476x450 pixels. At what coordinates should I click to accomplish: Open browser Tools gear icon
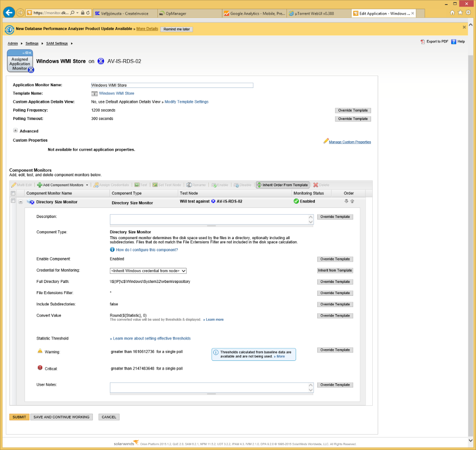[x=468, y=12]
